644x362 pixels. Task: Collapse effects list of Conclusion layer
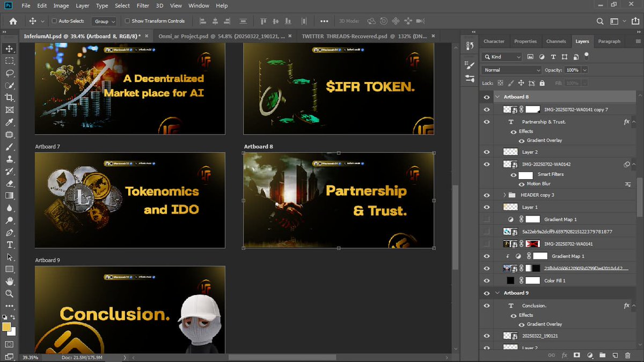click(x=635, y=306)
